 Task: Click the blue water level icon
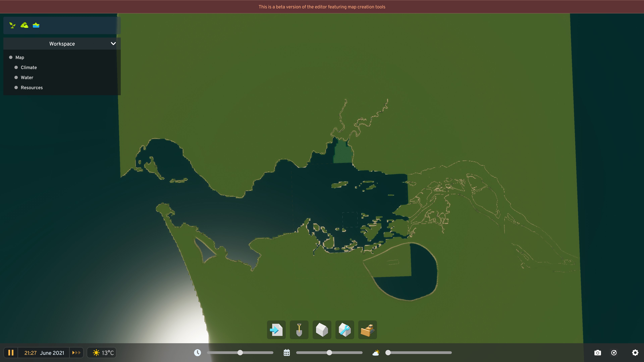click(x=36, y=25)
